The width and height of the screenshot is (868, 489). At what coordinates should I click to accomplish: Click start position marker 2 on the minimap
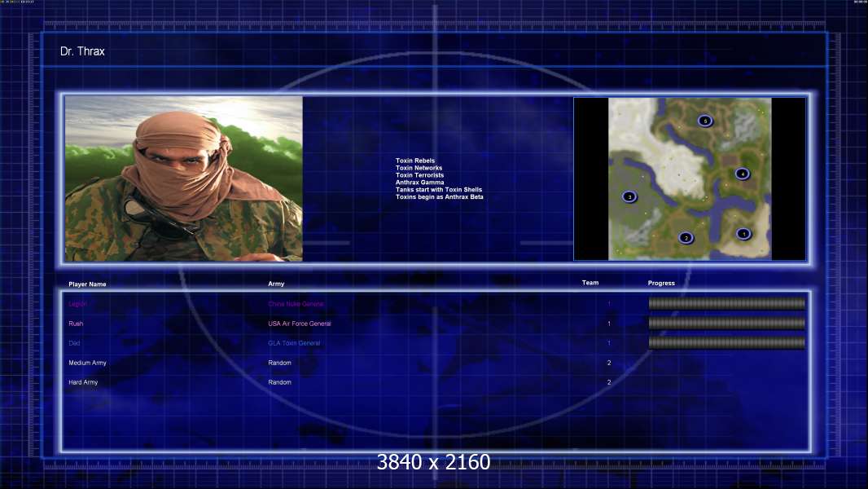point(686,238)
